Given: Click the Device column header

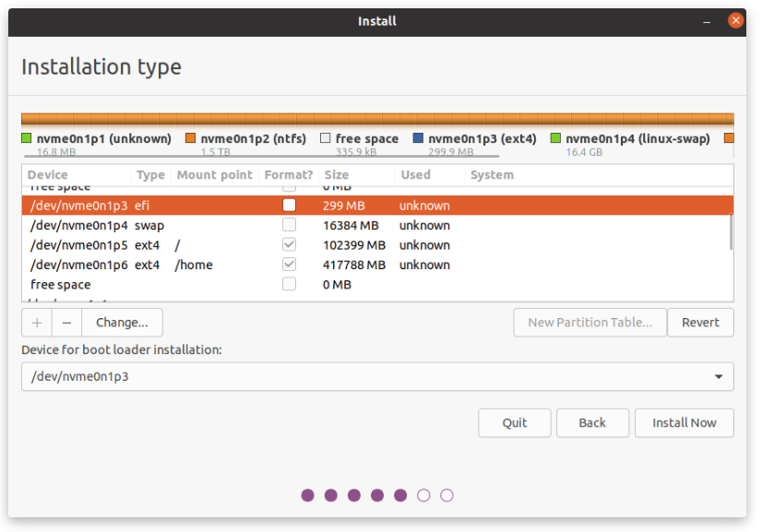Looking at the screenshot, I should click(48, 175).
